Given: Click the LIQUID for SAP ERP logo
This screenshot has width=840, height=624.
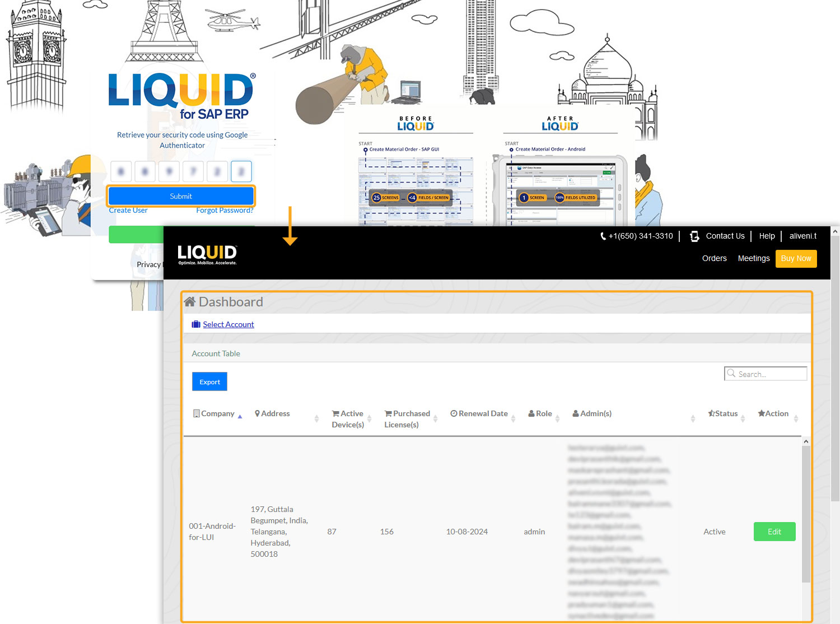Looking at the screenshot, I should 181,96.
